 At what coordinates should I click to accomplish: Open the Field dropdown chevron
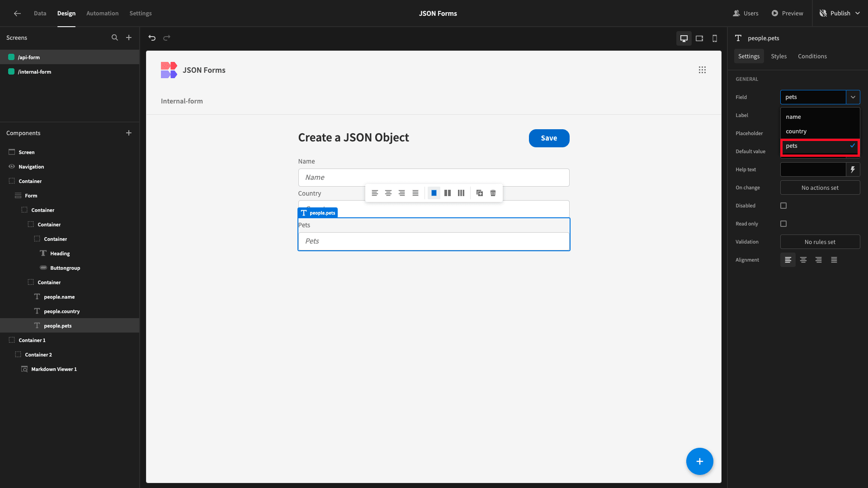pyautogui.click(x=853, y=97)
